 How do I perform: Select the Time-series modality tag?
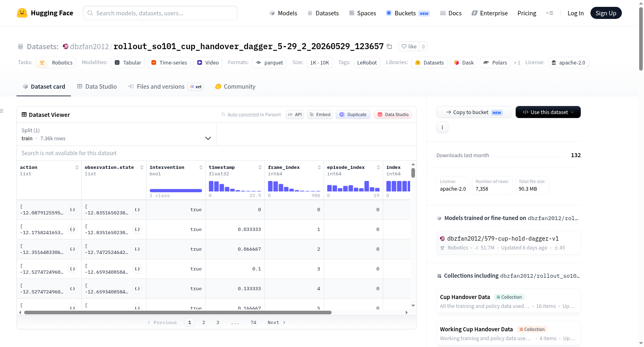[169, 62]
